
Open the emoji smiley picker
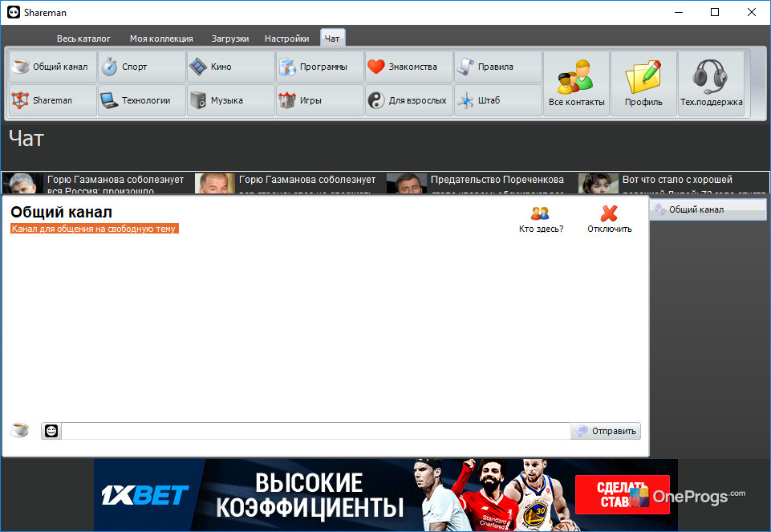(51, 431)
